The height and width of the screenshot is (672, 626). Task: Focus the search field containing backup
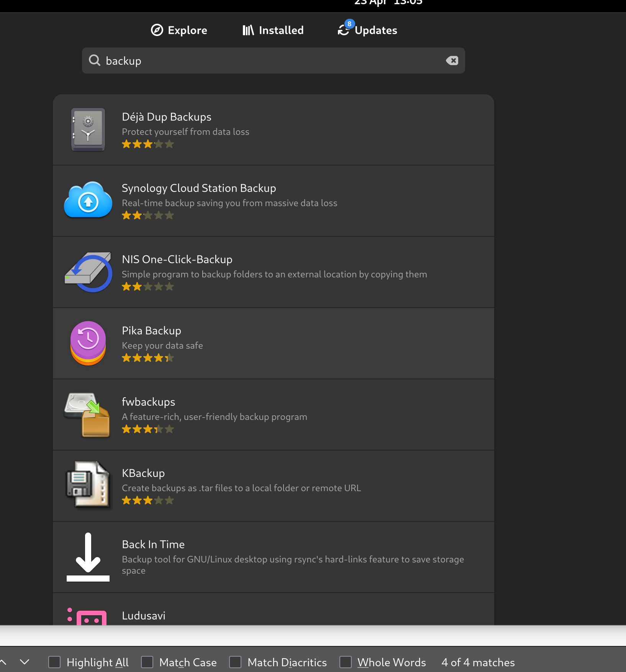pos(274,61)
